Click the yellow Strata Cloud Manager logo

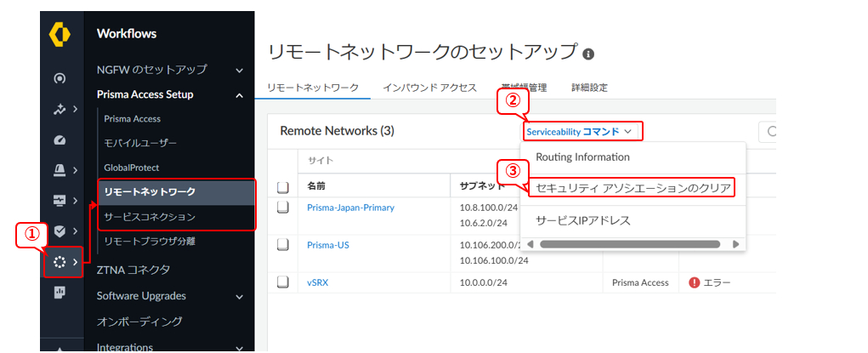point(60,35)
